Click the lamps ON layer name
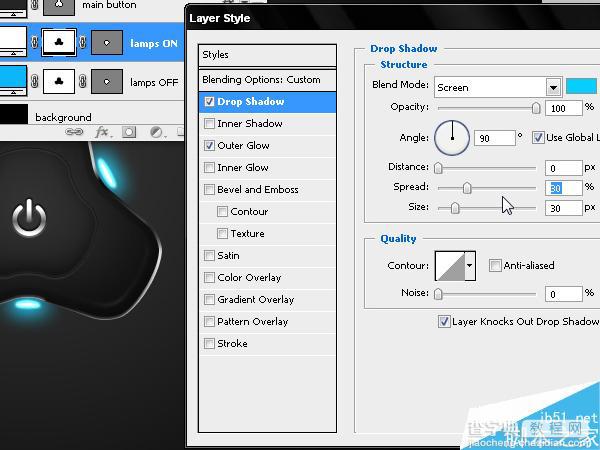Screen dimensions: 600x450 coord(154,44)
